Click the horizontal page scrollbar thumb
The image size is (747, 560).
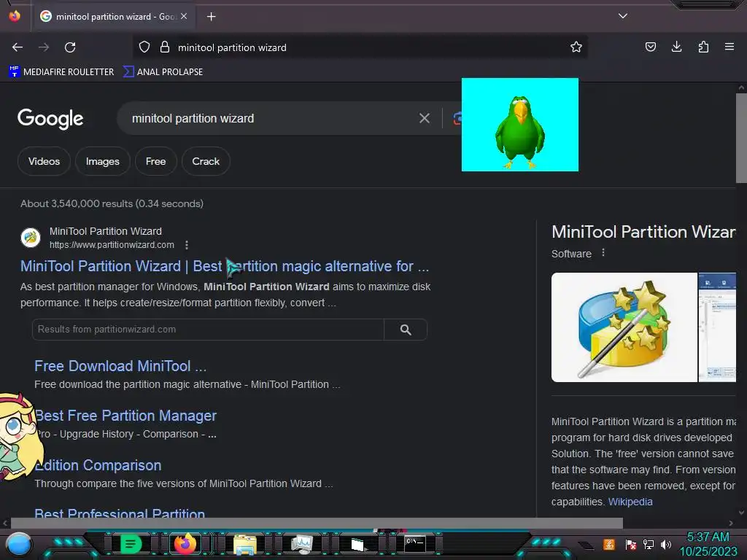click(x=317, y=524)
